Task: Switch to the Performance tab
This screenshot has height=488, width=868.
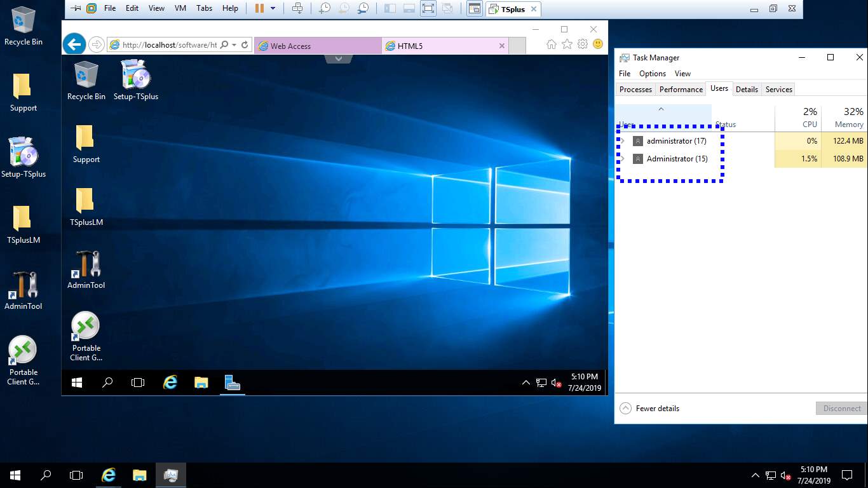Action: [x=681, y=90]
